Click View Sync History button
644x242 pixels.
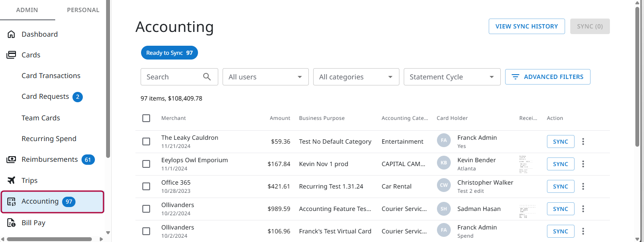[526, 26]
